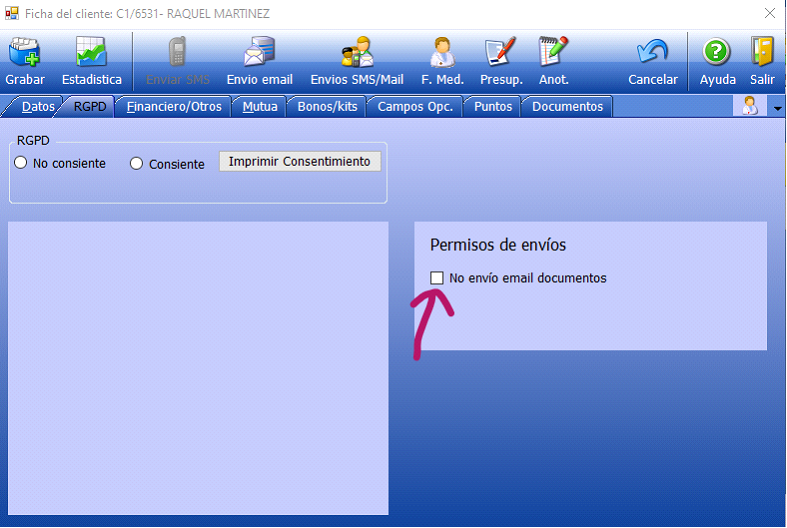This screenshot has height=528, width=787.
Task: Click the Envio email envelope icon
Action: click(x=259, y=52)
